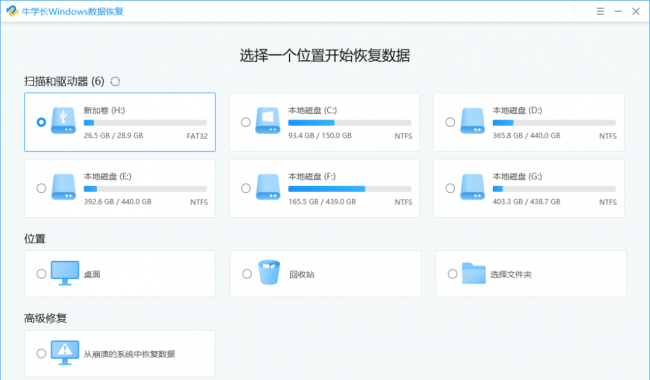Click the disk icon for 本地磁盘 (F:)
This screenshot has width=650, height=380.
pyautogui.click(x=268, y=187)
